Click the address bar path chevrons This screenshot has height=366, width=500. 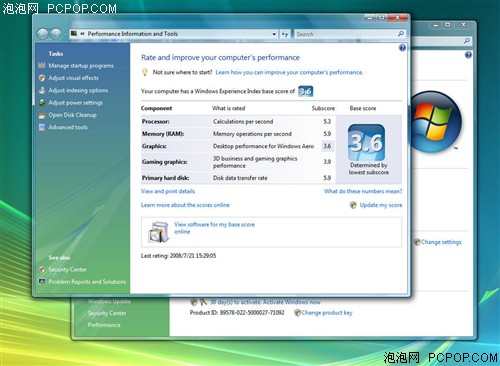tap(82, 34)
